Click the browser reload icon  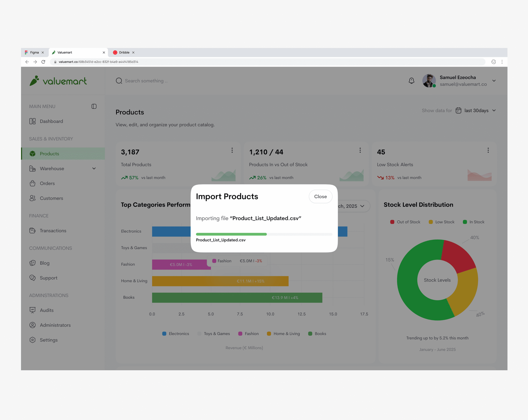[43, 62]
